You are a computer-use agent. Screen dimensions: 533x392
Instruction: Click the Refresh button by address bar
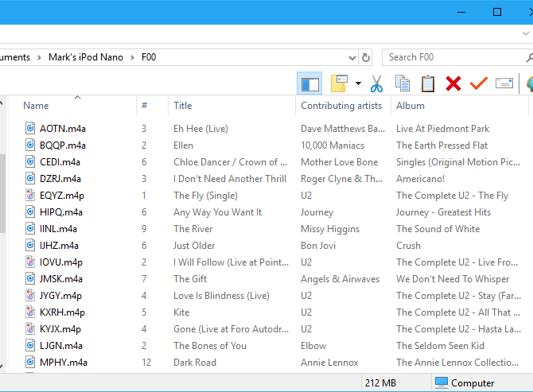[366, 57]
